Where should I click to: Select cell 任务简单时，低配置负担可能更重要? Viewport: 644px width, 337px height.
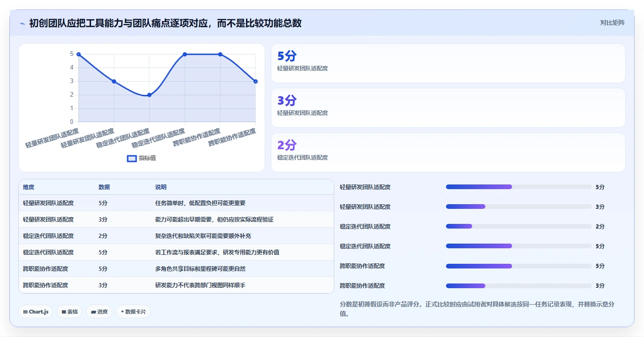(x=200, y=203)
